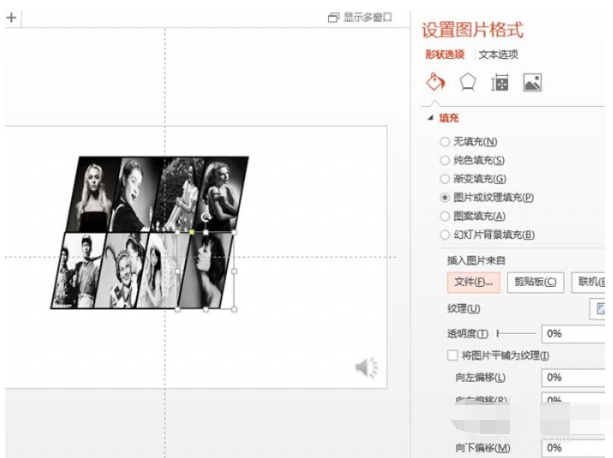This screenshot has width=613, height=458.
Task: Open the Effects pentagon tab
Action: (468, 82)
